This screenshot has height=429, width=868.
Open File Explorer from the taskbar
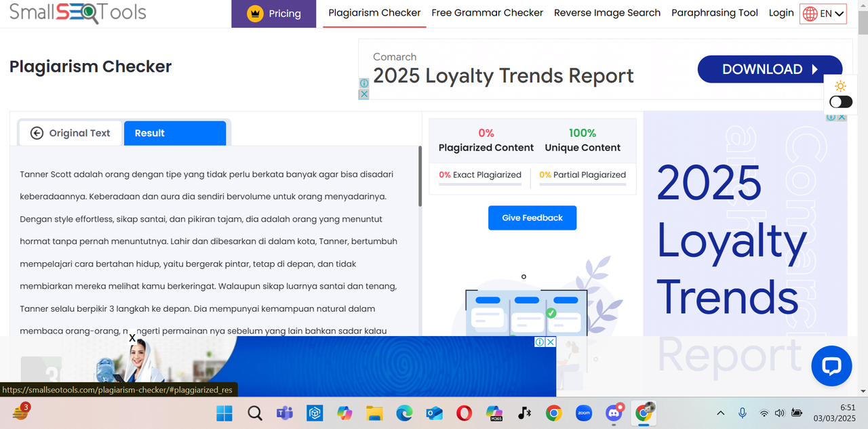[x=374, y=413]
